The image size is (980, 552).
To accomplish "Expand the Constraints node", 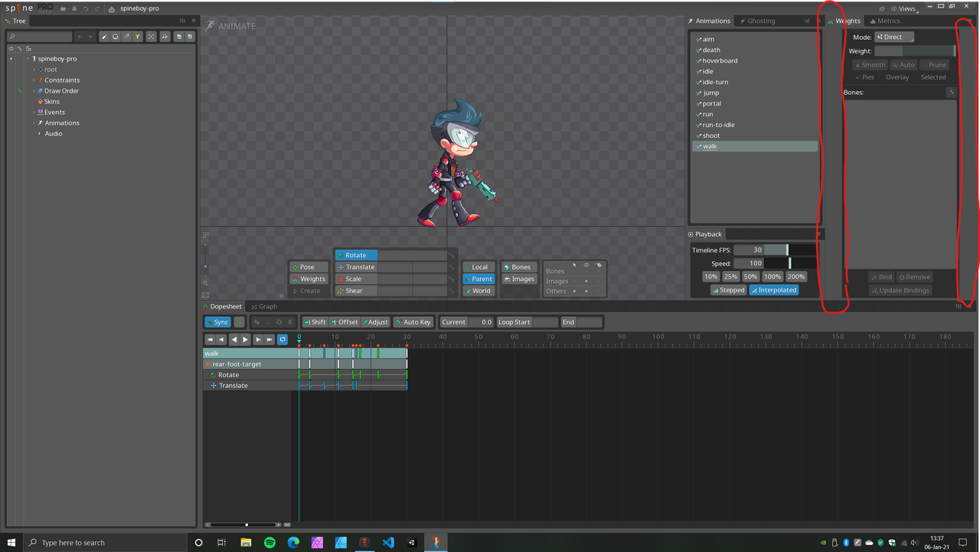I will [x=34, y=80].
